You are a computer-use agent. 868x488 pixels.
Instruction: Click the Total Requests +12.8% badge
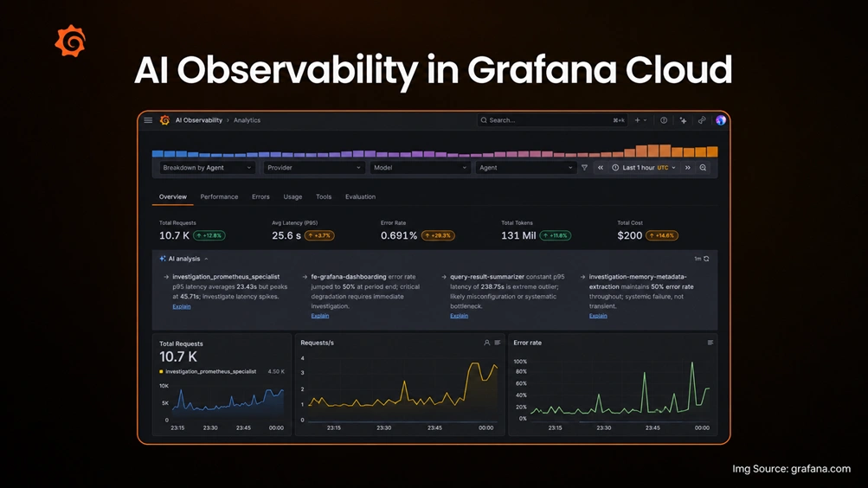pos(209,235)
